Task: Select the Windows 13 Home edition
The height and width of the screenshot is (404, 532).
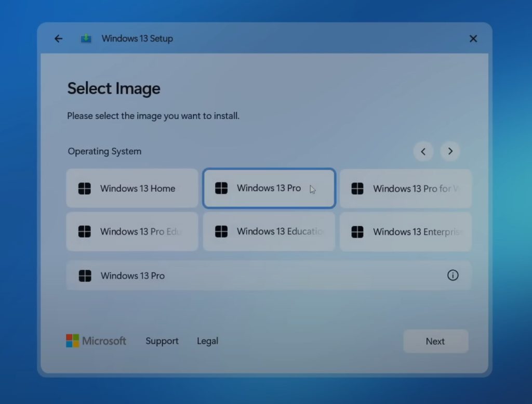Action: click(132, 188)
